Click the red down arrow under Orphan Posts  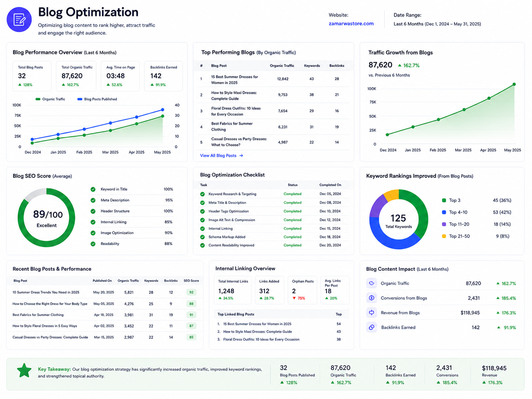click(294, 298)
